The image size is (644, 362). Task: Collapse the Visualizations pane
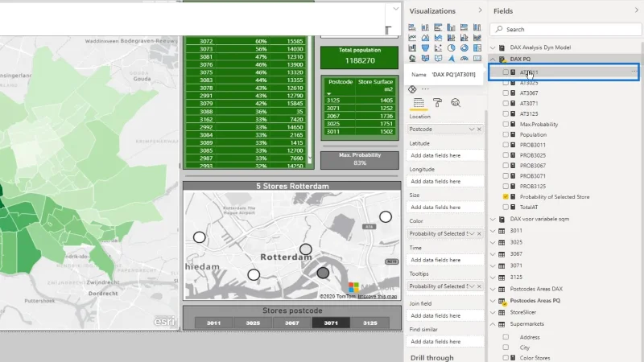(x=480, y=10)
